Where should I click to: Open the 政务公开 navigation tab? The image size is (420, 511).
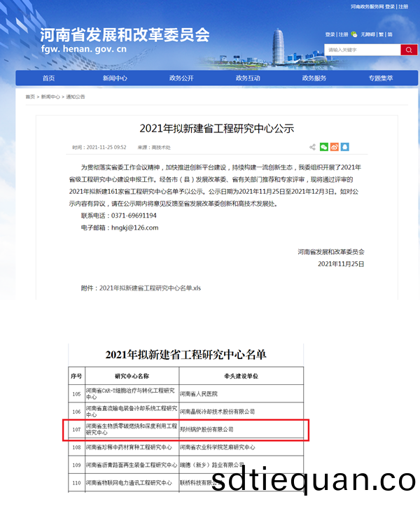[181, 78]
